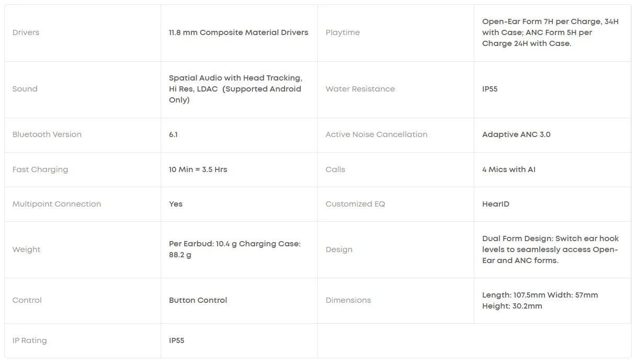Select the 10 Min = 3.5 Hrs value
Viewport: 637px width, 364px height.
198,169
